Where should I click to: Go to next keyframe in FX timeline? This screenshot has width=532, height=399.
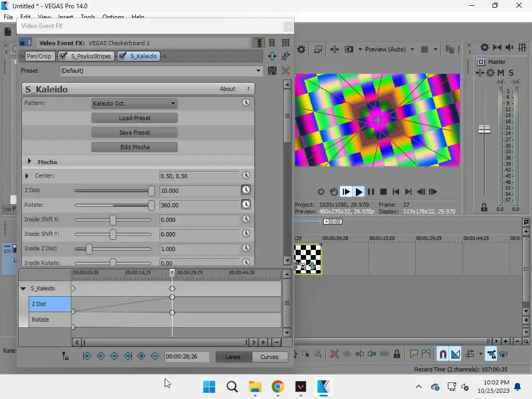coord(114,356)
